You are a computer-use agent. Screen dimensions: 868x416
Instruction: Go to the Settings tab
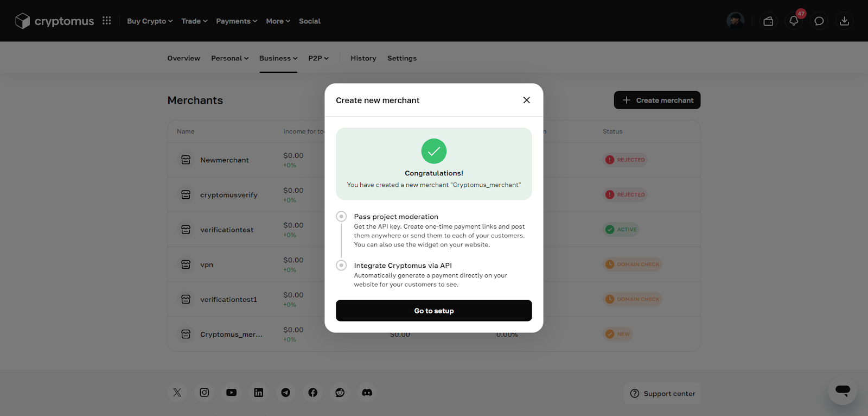(402, 58)
